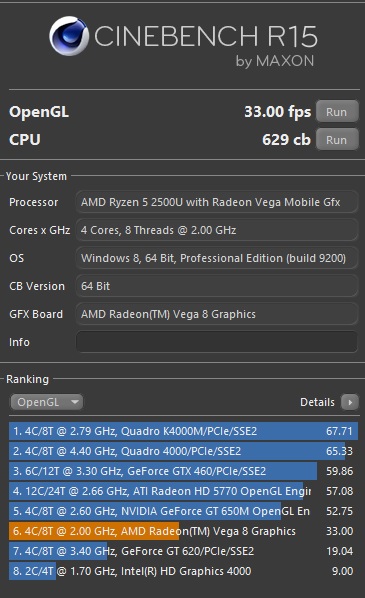365x598 pixels.
Task: Select the Quadro K4000M ranking entry
Action: point(183,431)
